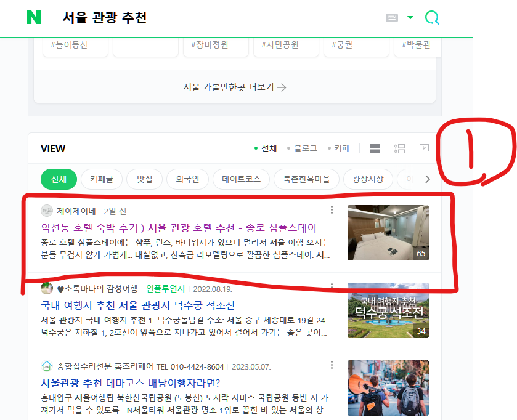Select the 카페 radio option in VIEW
Image resolution: width=517 pixels, height=420 pixels.
click(x=339, y=148)
